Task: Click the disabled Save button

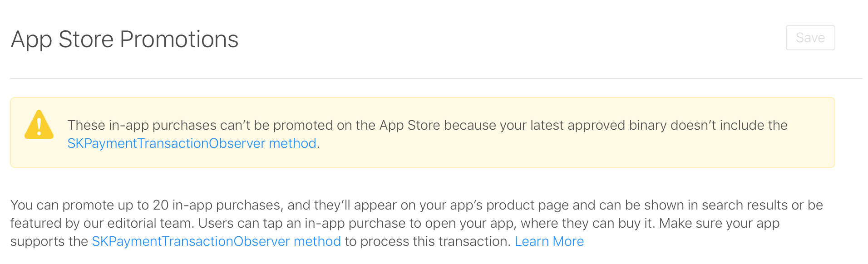Action: point(810,38)
